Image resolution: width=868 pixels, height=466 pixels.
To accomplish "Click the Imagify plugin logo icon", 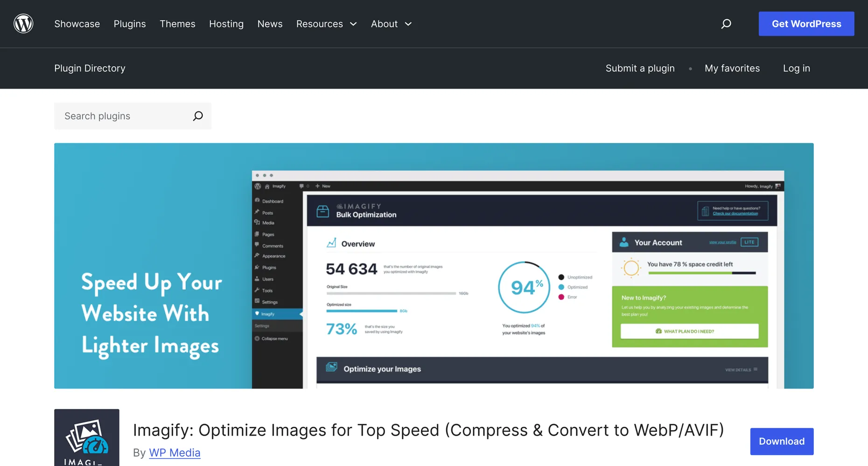I will (87, 438).
